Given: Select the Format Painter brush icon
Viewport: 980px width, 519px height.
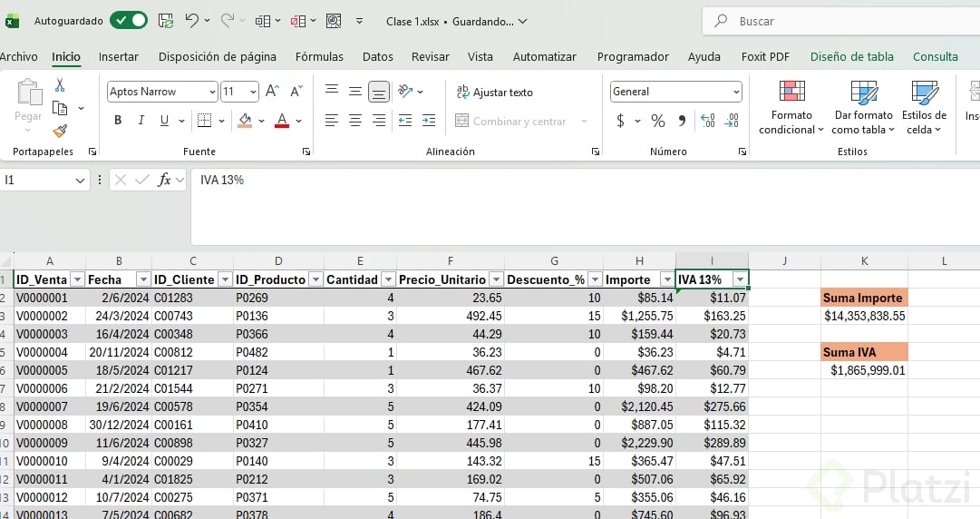Looking at the screenshot, I should 60,132.
